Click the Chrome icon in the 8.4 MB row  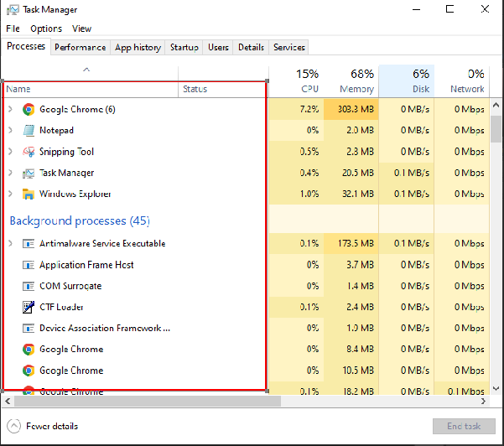[x=29, y=350]
